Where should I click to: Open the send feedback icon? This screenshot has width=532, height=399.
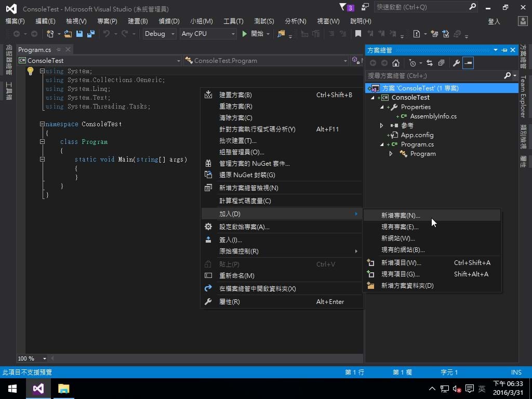click(365, 7)
